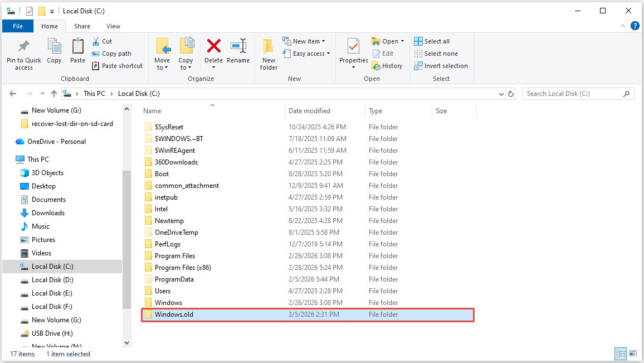Select the Windows.old folder
644x363 pixels.
(308, 314)
